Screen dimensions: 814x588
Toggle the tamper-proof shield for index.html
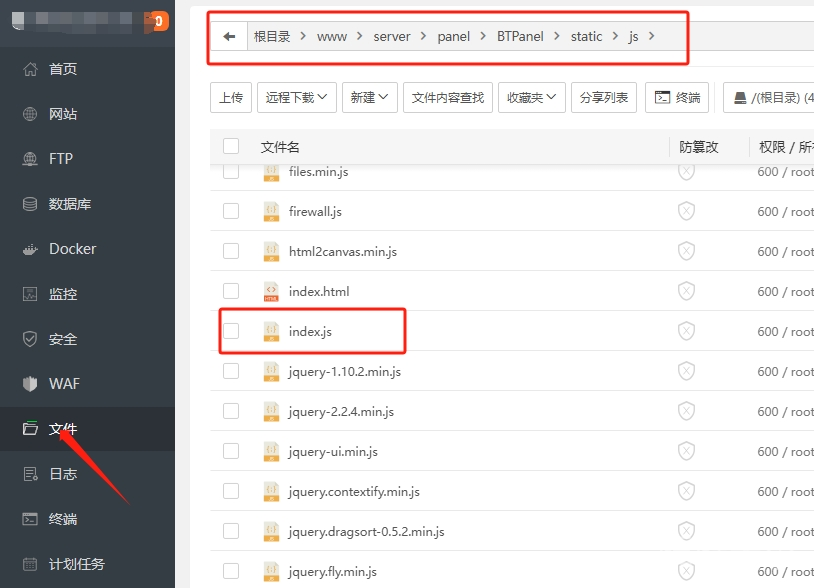686,291
